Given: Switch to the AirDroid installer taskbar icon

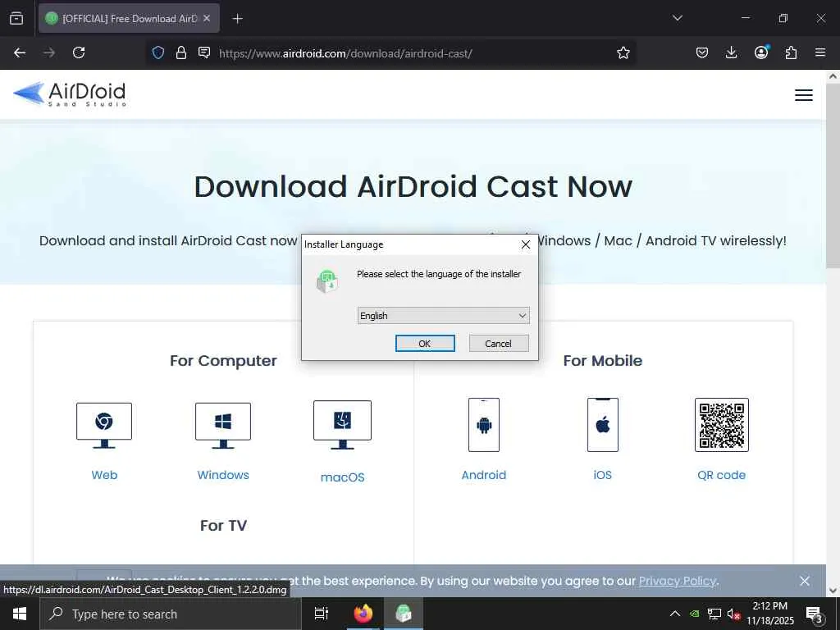Looking at the screenshot, I should coord(404,614).
